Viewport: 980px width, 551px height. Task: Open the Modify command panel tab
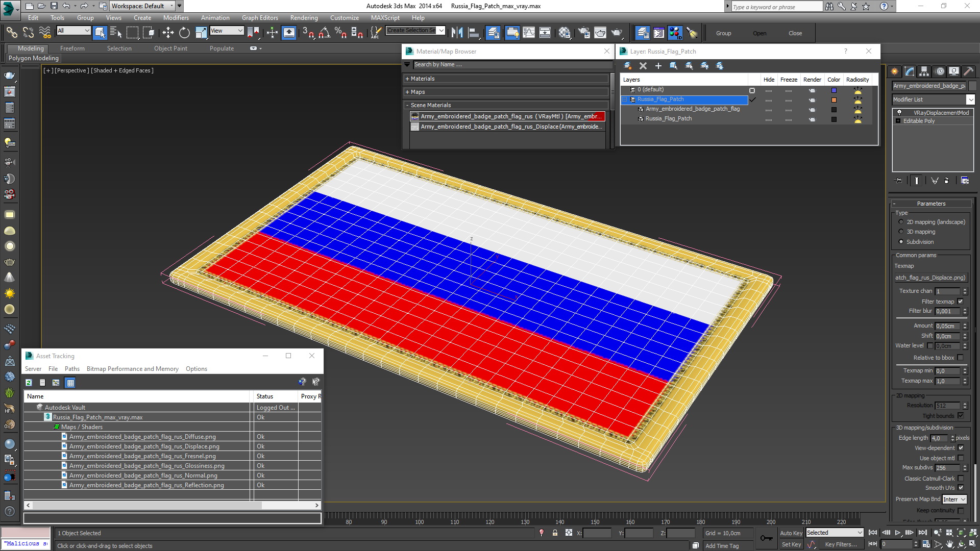click(909, 71)
